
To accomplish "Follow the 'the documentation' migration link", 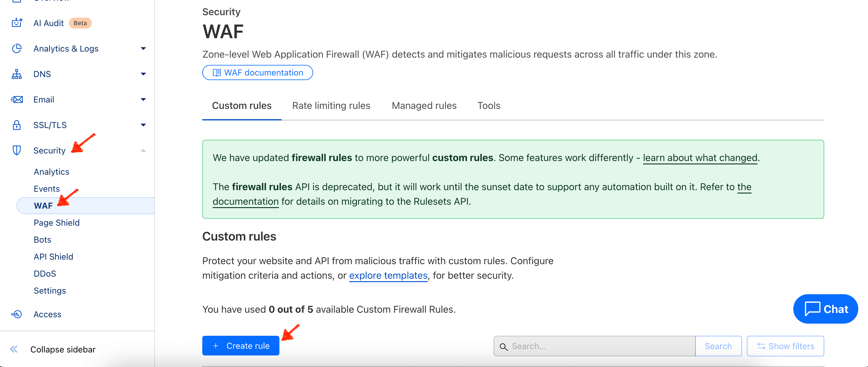I will tap(246, 201).
